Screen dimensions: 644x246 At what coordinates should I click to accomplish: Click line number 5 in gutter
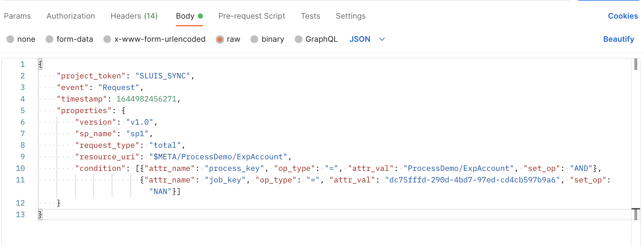click(22, 110)
